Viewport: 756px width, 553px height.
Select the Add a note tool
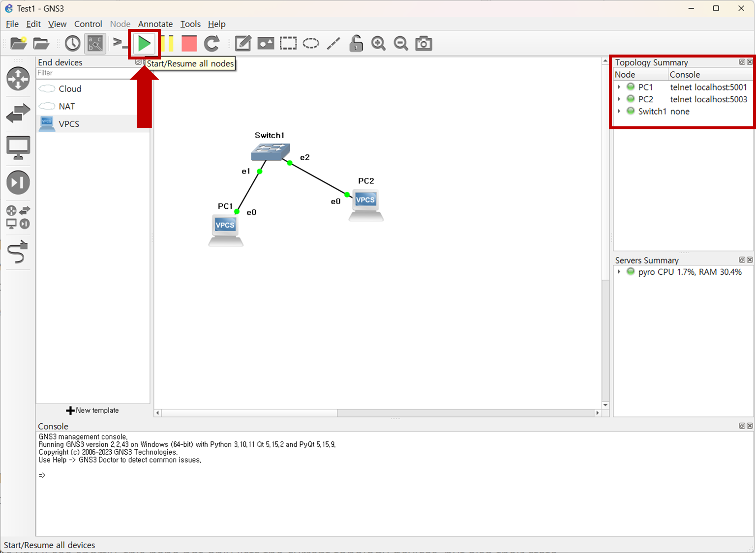point(243,43)
